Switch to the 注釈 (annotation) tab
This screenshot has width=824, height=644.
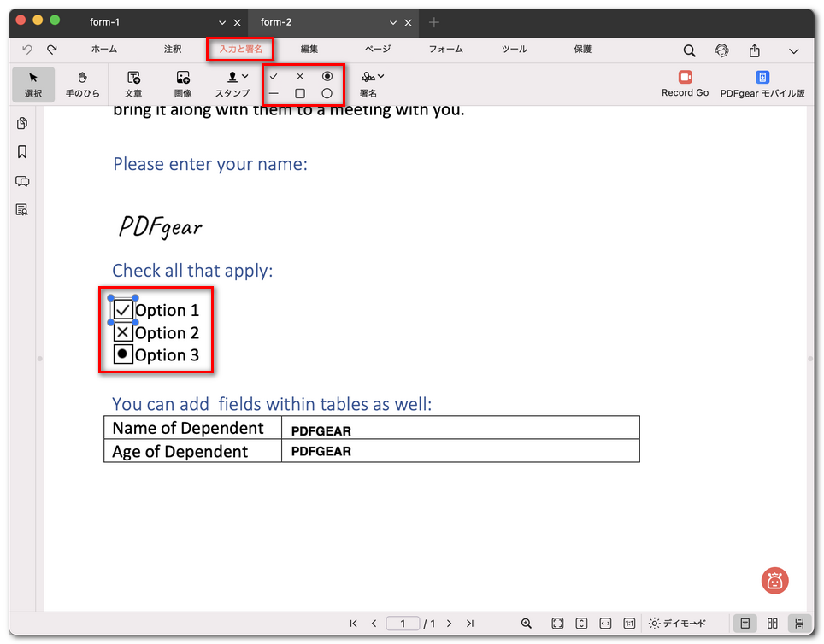(173, 50)
